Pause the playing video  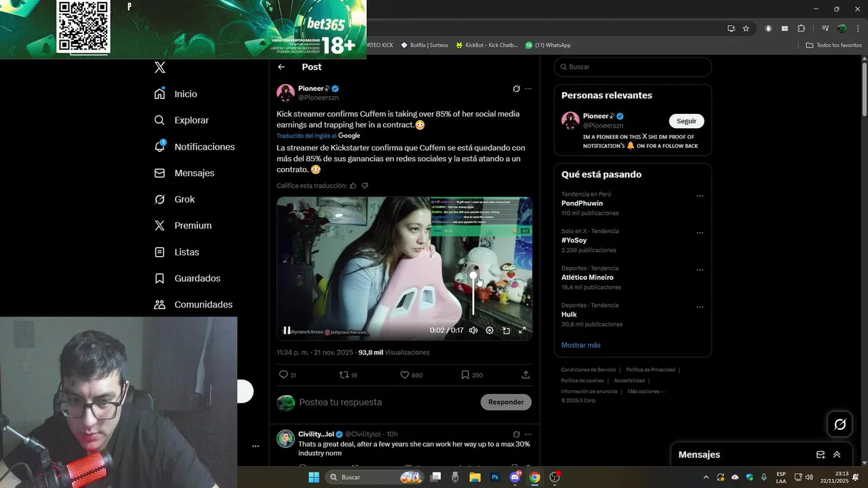pos(287,331)
